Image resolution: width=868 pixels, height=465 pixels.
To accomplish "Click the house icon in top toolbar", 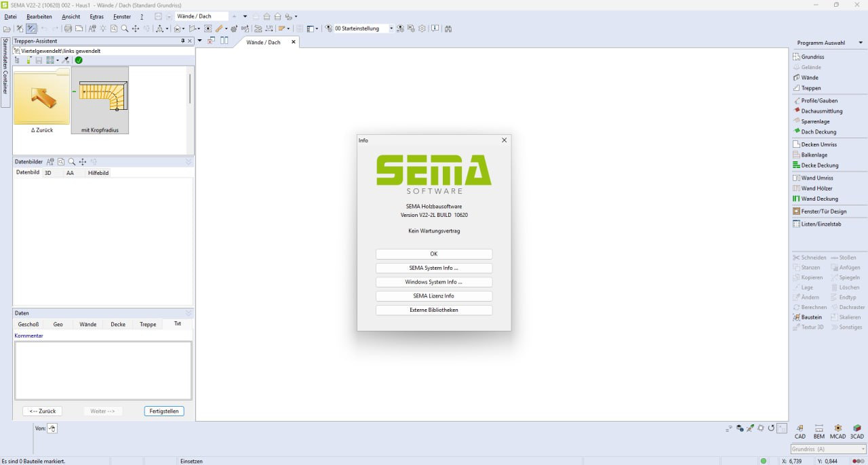I will (267, 16).
